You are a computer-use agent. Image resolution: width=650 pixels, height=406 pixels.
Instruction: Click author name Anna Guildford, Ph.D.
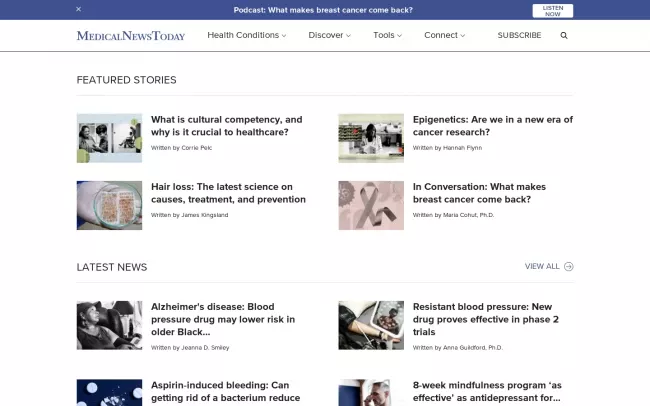pyautogui.click(x=473, y=348)
